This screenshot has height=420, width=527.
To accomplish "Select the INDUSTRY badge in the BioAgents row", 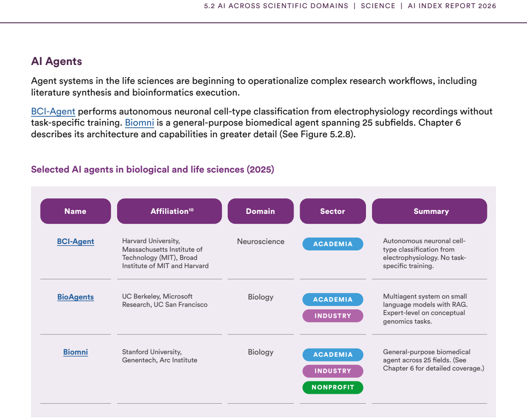I will [333, 316].
